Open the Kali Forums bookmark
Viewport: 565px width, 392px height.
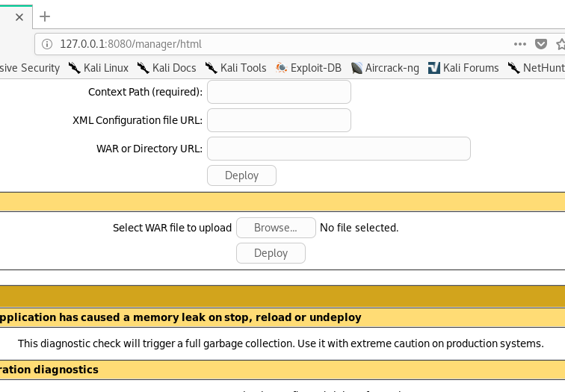[x=463, y=68]
